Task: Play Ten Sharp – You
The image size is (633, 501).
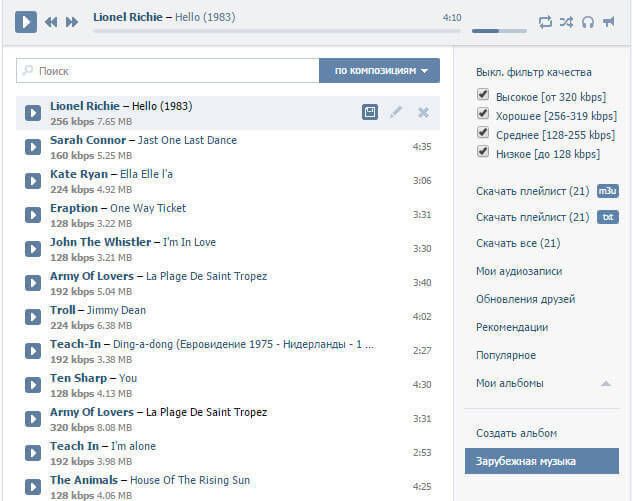Action: (33, 385)
